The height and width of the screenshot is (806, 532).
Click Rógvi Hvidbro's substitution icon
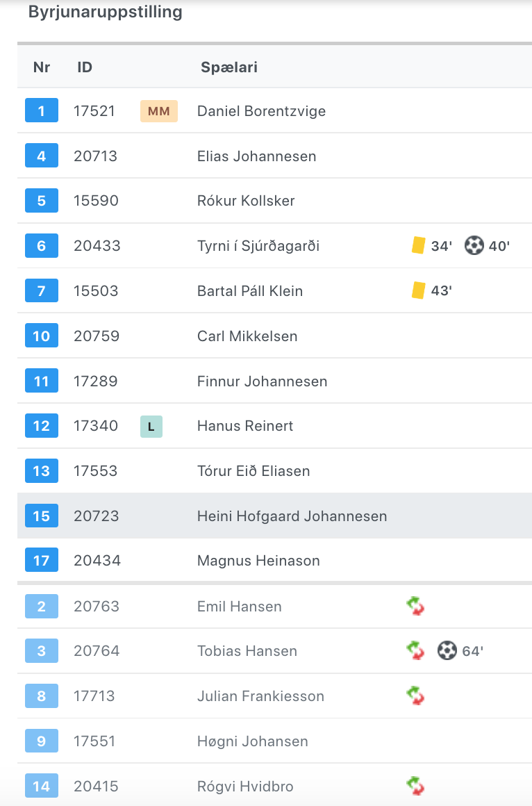tap(415, 786)
